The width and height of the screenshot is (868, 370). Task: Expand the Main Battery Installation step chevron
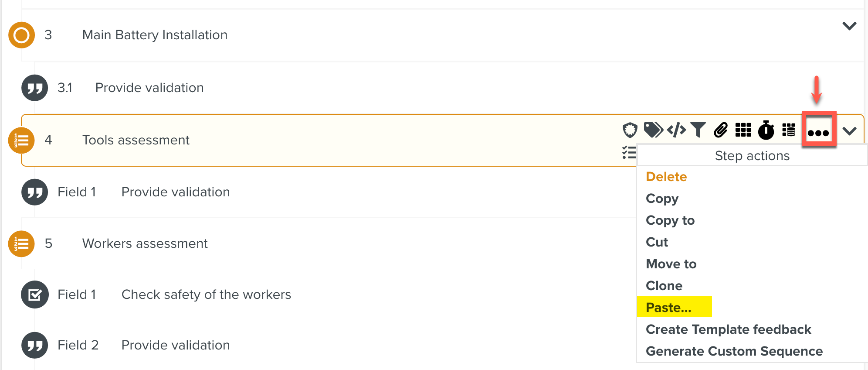pyautogui.click(x=849, y=26)
